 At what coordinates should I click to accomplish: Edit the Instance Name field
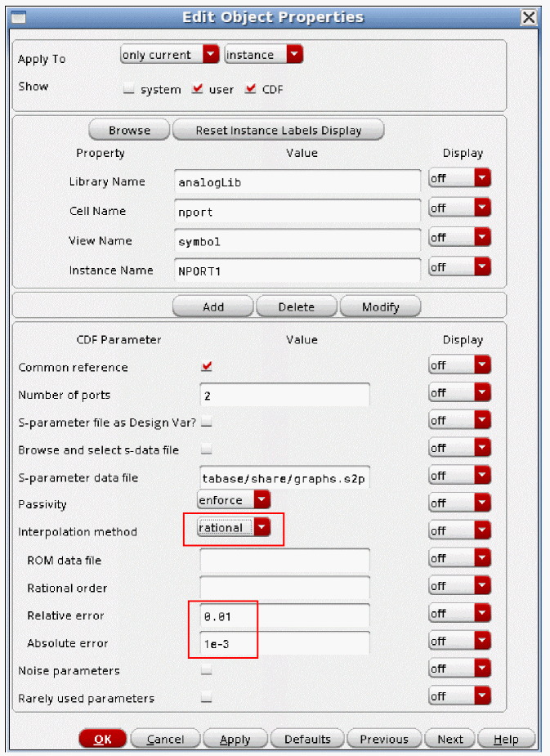point(297,271)
